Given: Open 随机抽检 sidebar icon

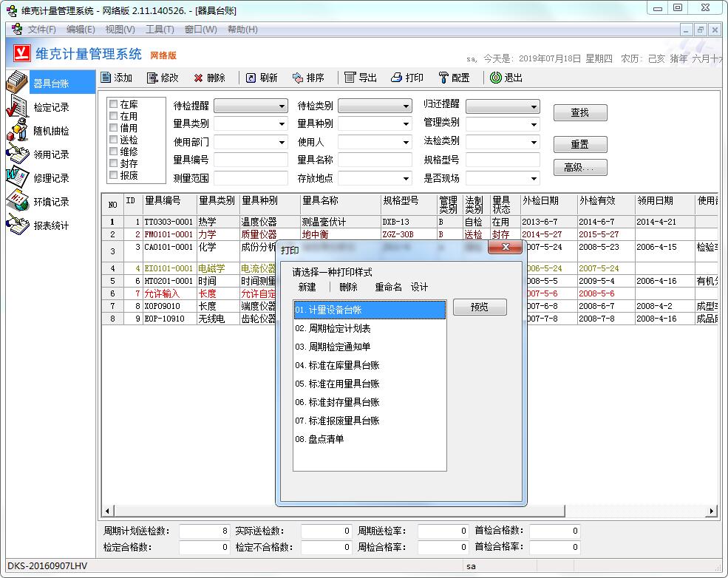Looking at the screenshot, I should coord(17,130).
